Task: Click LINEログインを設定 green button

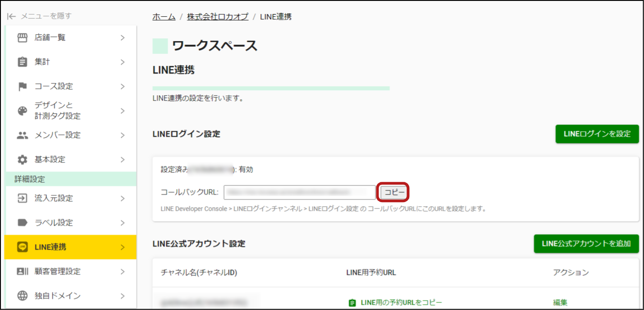Action: click(x=597, y=134)
